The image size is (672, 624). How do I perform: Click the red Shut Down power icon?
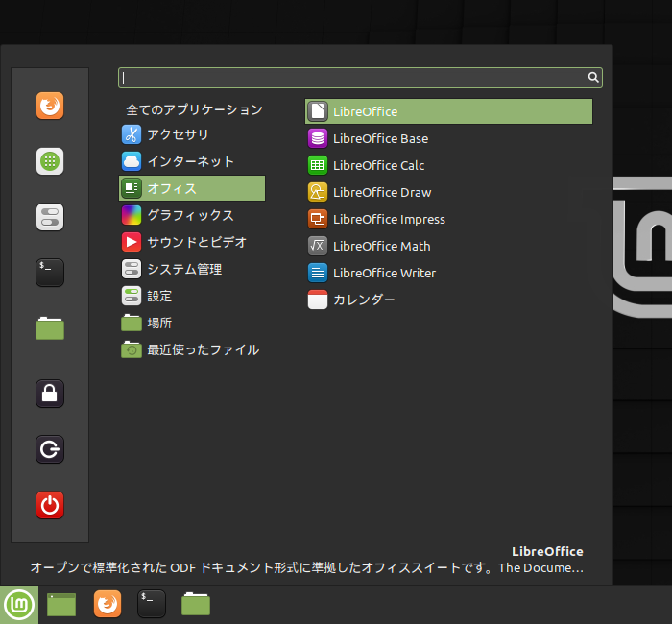point(50,505)
